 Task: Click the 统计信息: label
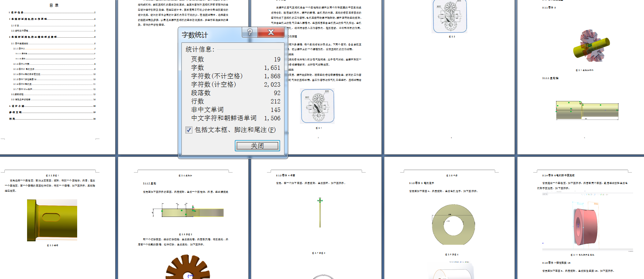tap(200, 49)
